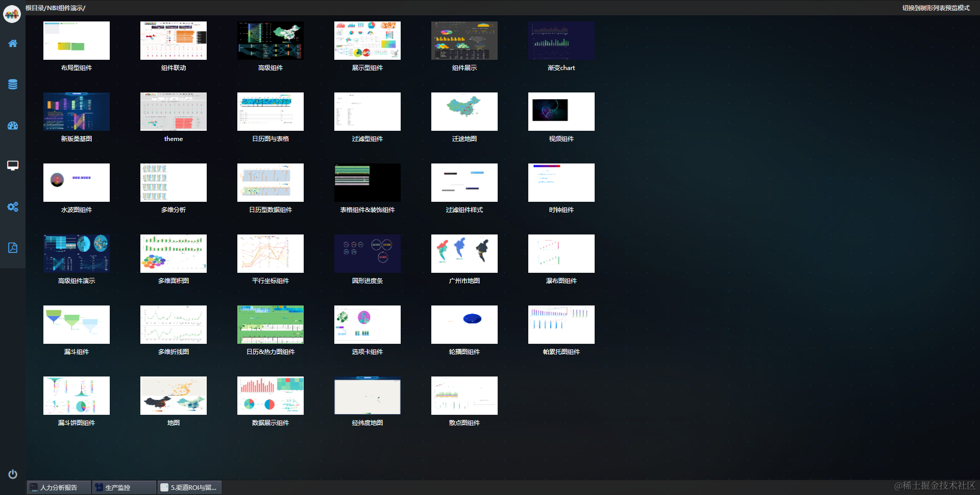
Task: Open the 选项卡组件 thumbnail
Action: coord(367,324)
